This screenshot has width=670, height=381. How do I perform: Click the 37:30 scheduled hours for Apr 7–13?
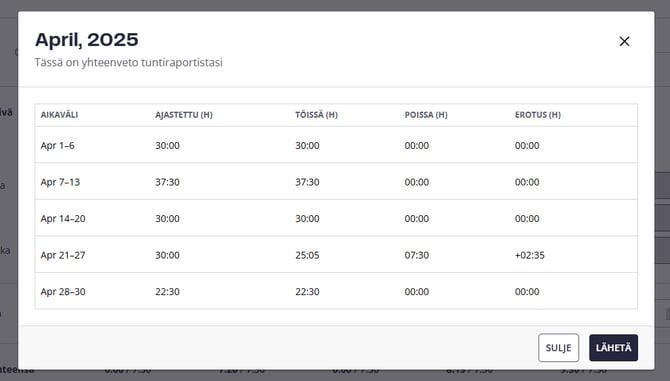pos(167,182)
